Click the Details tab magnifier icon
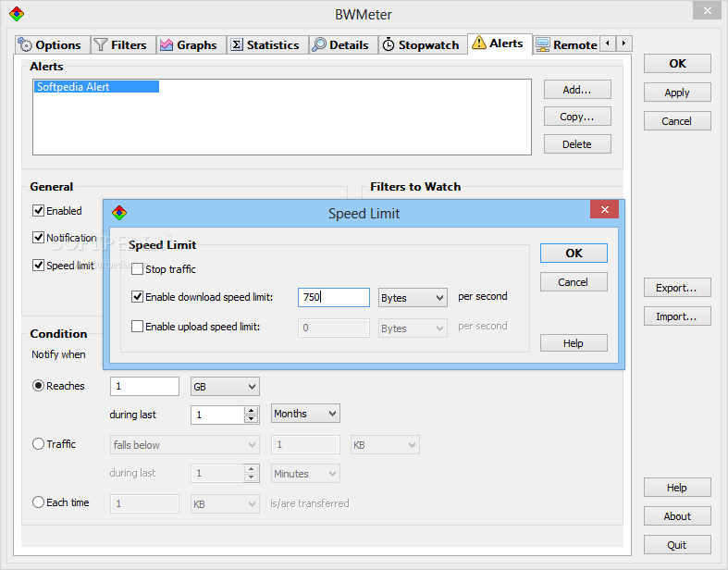The height and width of the screenshot is (570, 728). (319, 44)
